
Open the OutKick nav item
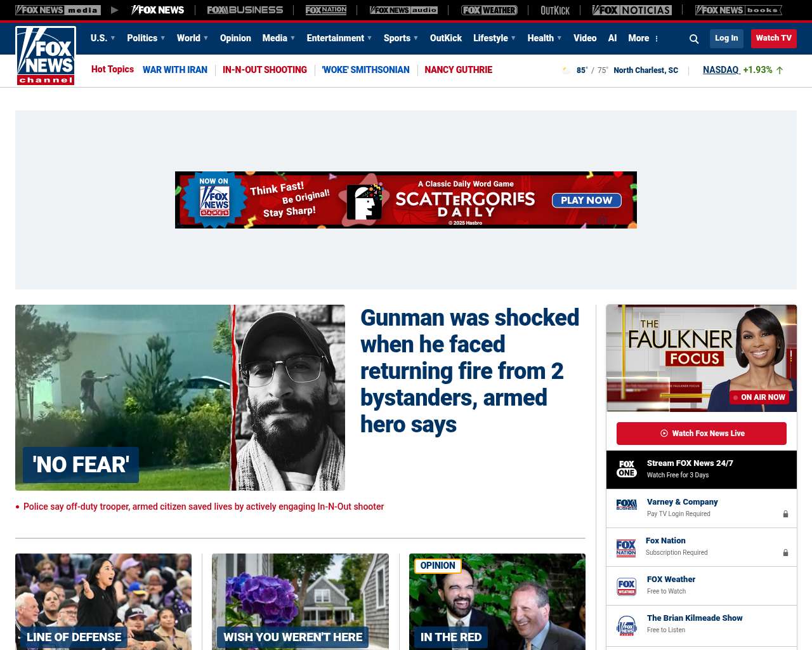[x=446, y=38]
